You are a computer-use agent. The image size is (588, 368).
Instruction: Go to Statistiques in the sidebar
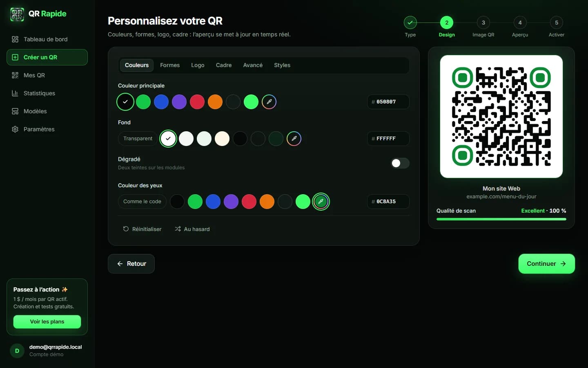click(x=47, y=93)
